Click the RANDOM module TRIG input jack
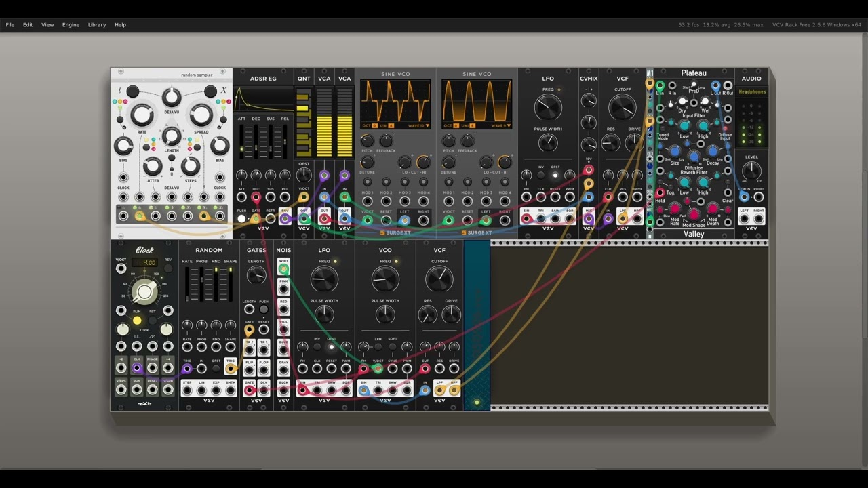This screenshot has width=868, height=488. (186, 369)
